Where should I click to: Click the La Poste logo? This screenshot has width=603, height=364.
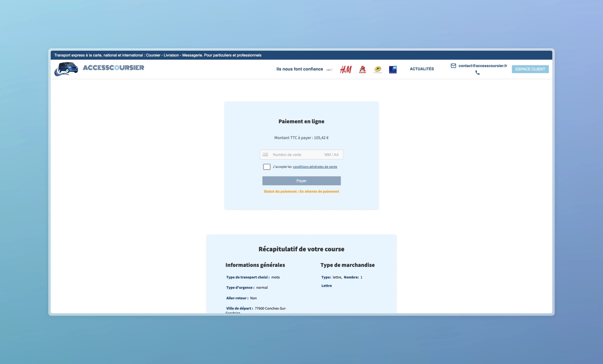pyautogui.click(x=378, y=69)
